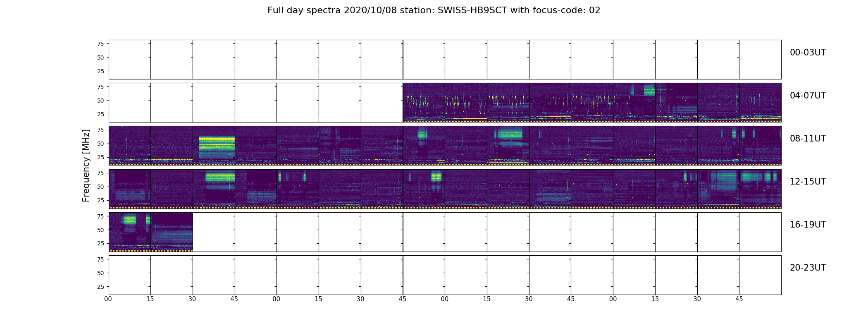868x331 pixels.
Task: Click the '75' tick of the 08-11UT row
Action: tap(100, 130)
